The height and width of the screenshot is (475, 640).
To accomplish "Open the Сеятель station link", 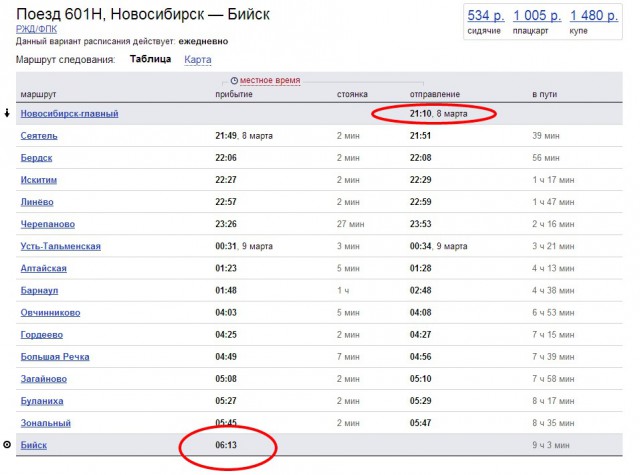I will [39, 135].
